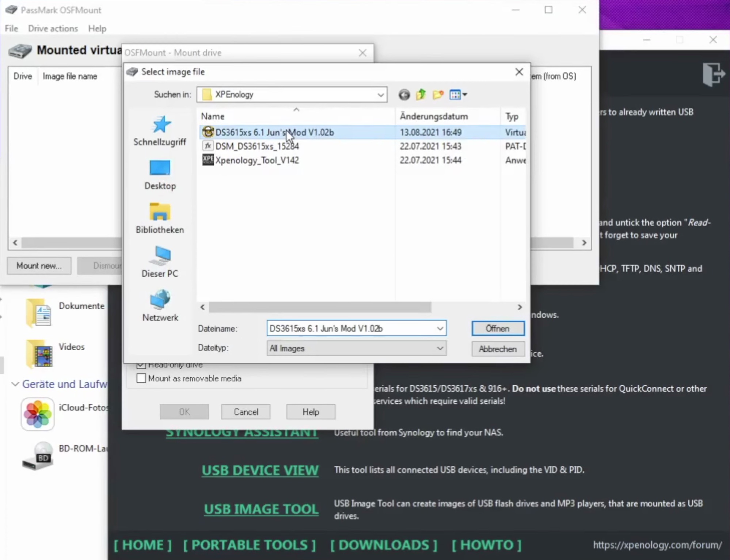Sort files by the Typ column header
Image resolution: width=730 pixels, height=560 pixels.
pos(513,117)
